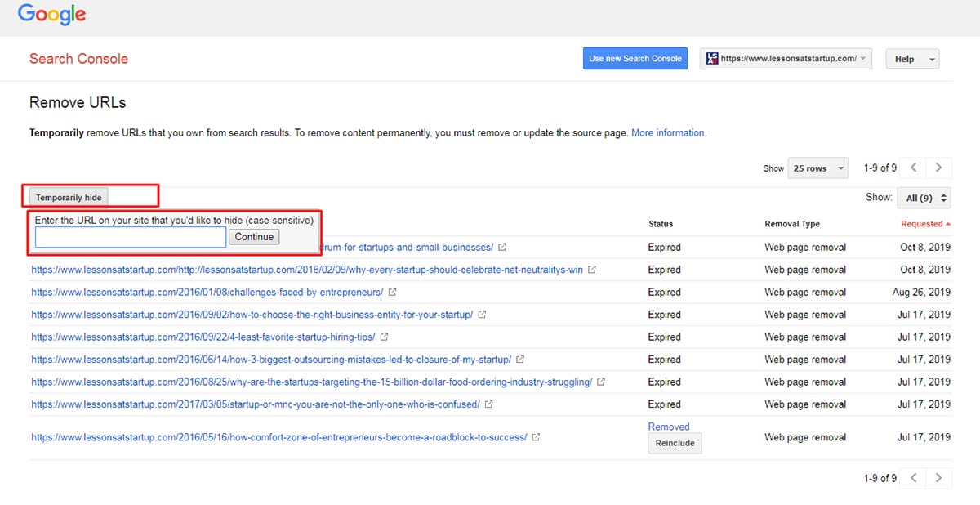Click external link icon beside startup-or-mnc URL
This screenshot has height=505, width=980.
[488, 404]
